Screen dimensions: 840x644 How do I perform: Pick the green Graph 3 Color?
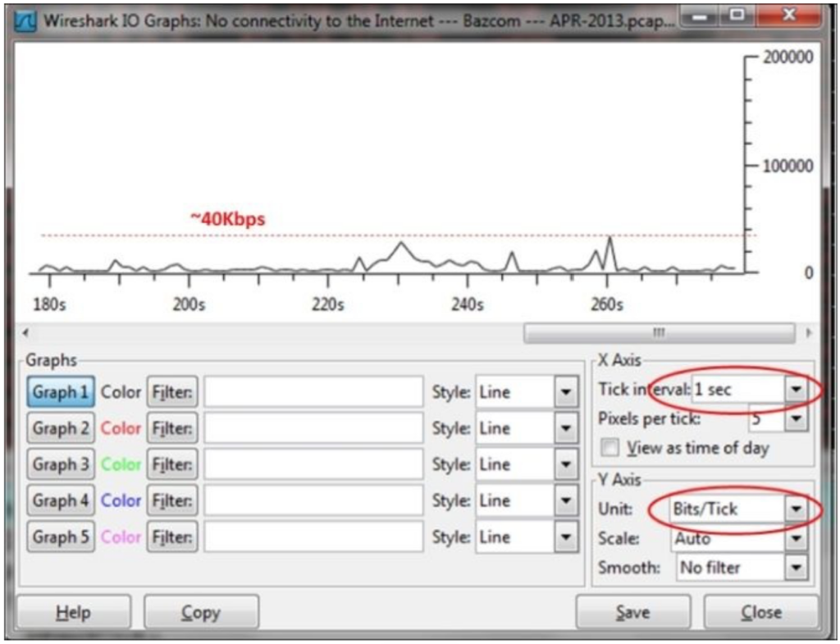[x=121, y=464]
